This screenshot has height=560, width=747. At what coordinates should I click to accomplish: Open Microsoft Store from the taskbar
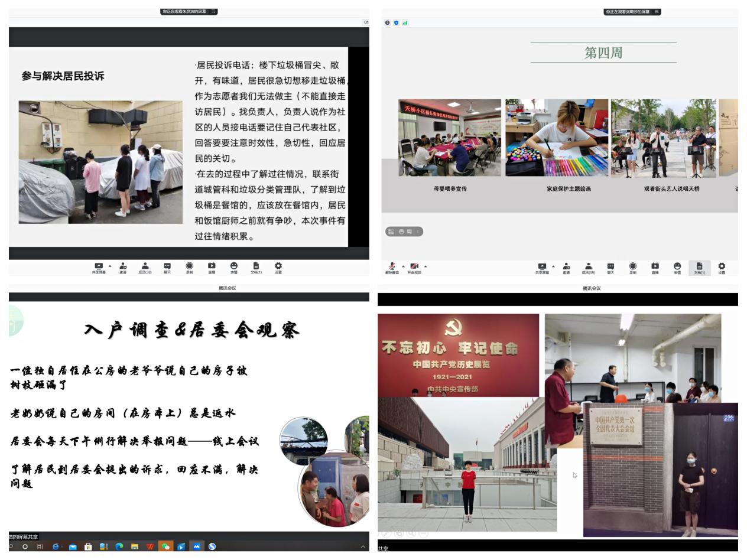pyautogui.click(x=88, y=546)
